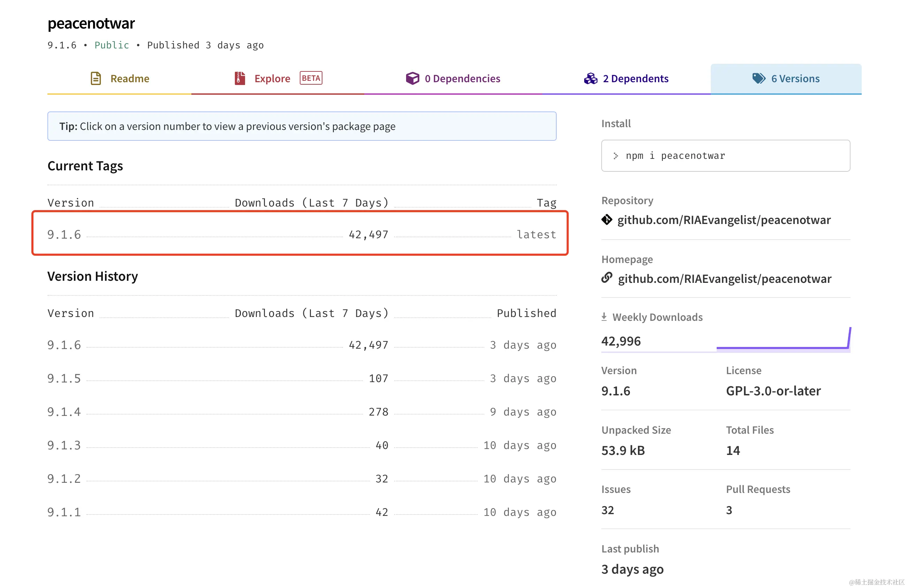Viewport: 907px width, 588px height.
Task: View version 9.1.4 package page
Action: [x=64, y=412]
